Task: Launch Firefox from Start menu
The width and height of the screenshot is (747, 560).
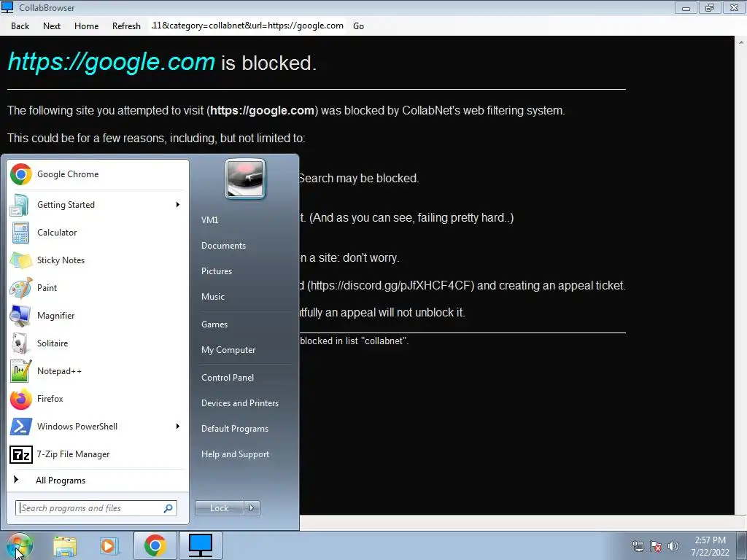Action: [x=98, y=399]
